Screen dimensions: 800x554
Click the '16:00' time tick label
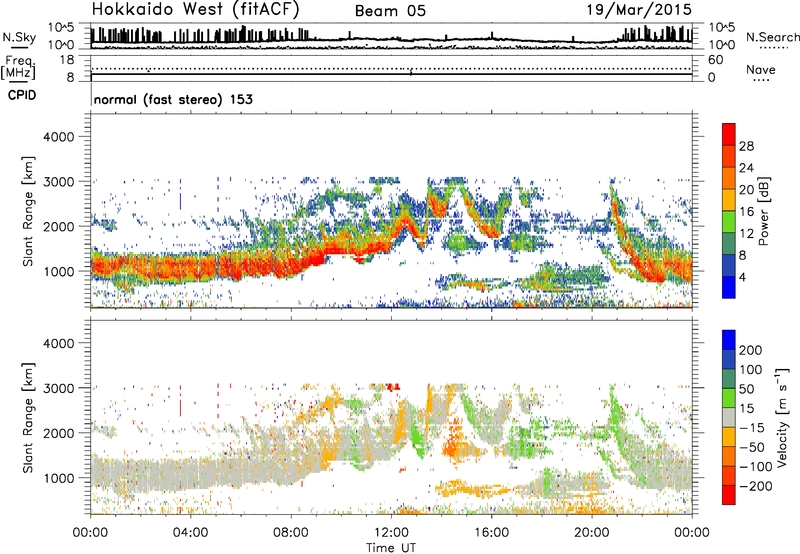point(491,533)
